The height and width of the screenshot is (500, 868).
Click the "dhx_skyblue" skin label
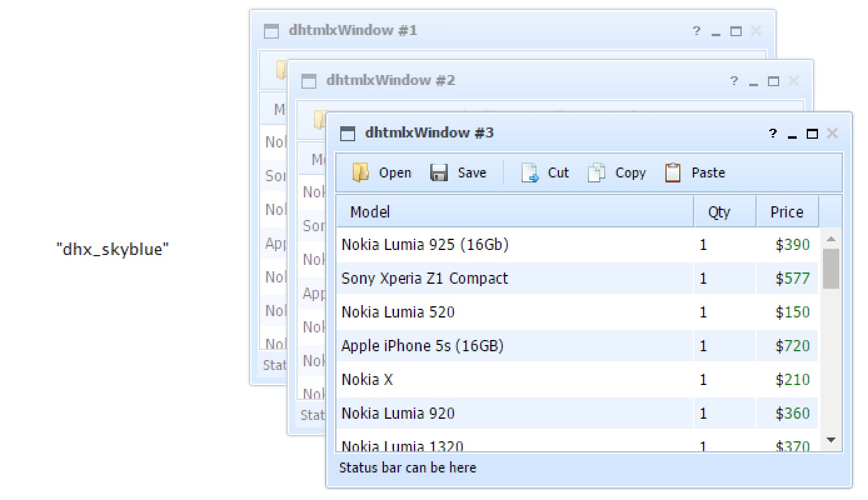click(113, 249)
